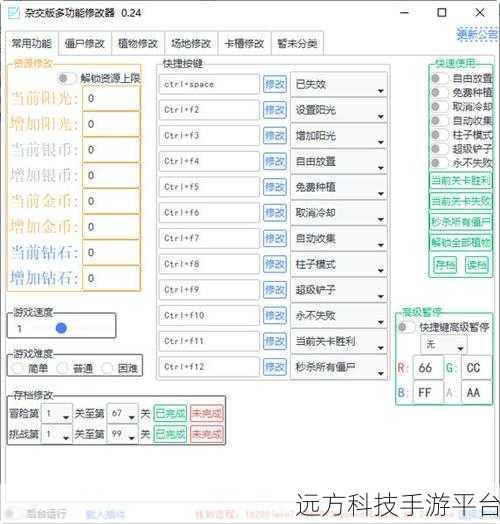Click the 秒杀所有僵尸 quick button

pyautogui.click(x=461, y=222)
